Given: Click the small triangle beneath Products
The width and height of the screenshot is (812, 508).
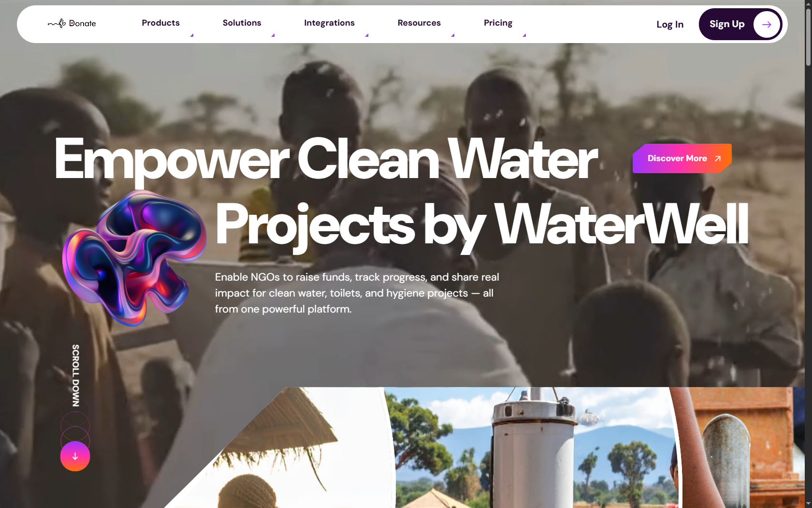Looking at the screenshot, I should 192,35.
